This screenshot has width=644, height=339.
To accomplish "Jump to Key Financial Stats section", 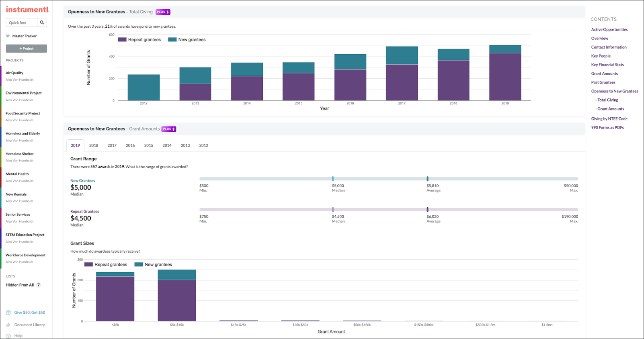I will (x=607, y=65).
